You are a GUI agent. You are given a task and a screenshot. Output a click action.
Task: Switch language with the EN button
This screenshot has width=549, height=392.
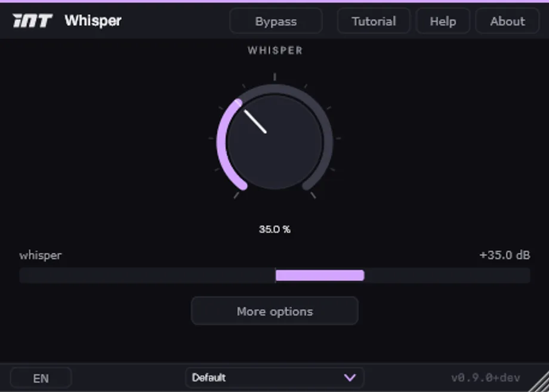(41, 378)
